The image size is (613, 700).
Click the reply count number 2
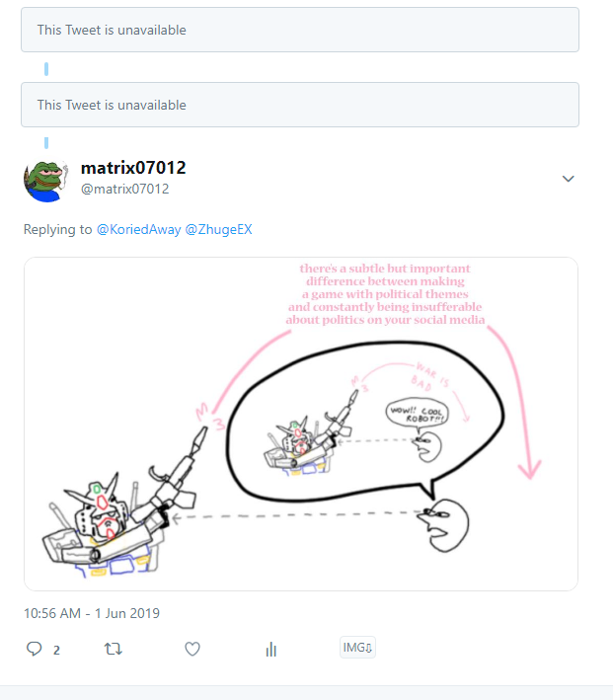[x=56, y=650]
